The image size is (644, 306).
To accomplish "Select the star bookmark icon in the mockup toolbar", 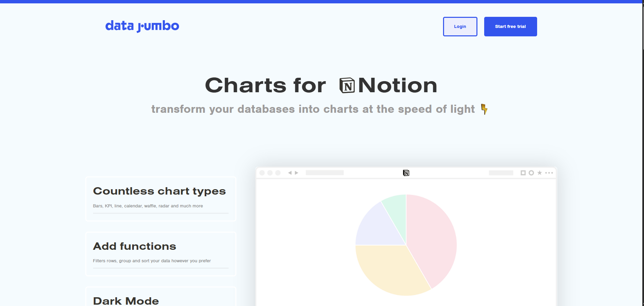I will click(539, 172).
